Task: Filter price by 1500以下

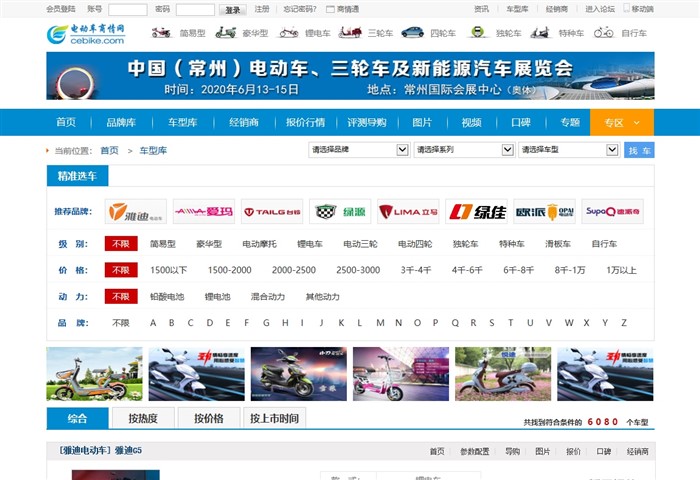Action: click(x=168, y=270)
